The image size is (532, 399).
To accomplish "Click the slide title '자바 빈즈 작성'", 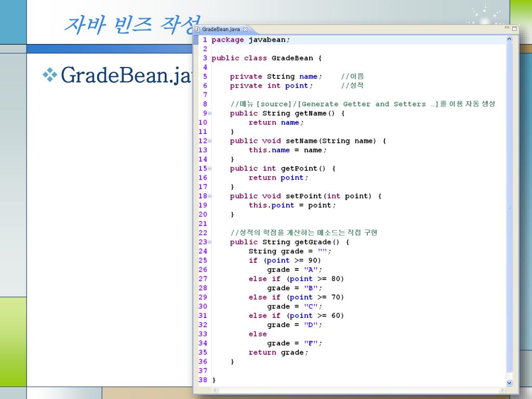I will click(x=132, y=24).
